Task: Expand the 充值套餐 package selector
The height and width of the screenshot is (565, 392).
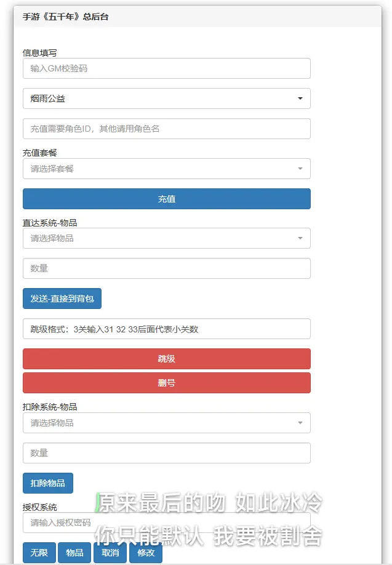Action: tap(166, 168)
